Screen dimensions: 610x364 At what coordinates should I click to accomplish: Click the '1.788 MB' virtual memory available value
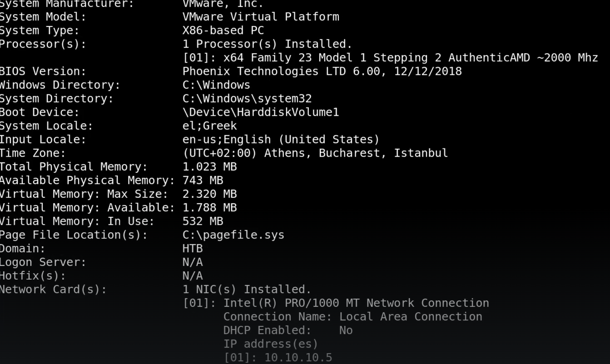click(x=209, y=208)
